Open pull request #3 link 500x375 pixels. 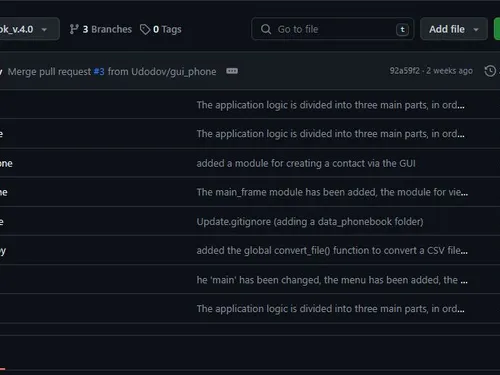[99, 72]
